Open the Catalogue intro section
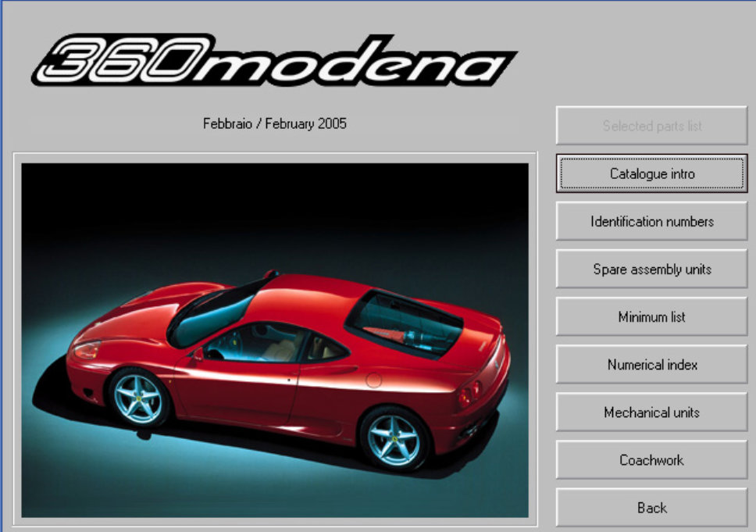The width and height of the screenshot is (756, 532). click(651, 173)
